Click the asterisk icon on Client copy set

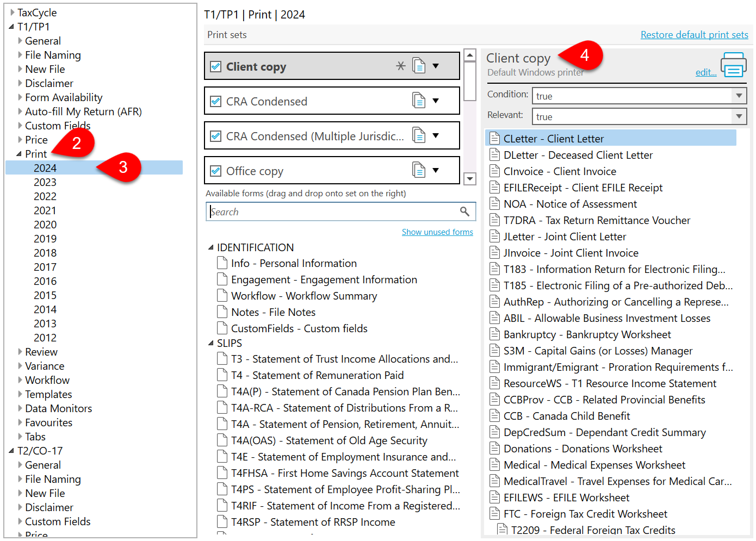[x=401, y=66]
